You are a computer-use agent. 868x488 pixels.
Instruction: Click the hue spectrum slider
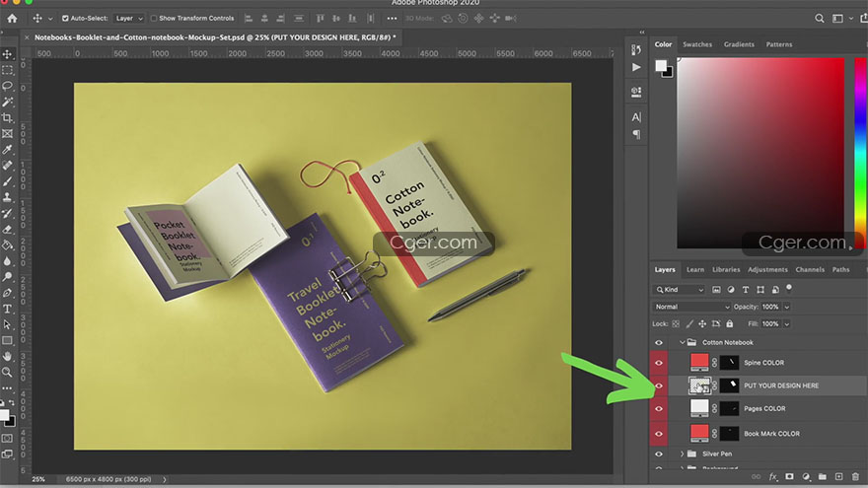tap(861, 153)
